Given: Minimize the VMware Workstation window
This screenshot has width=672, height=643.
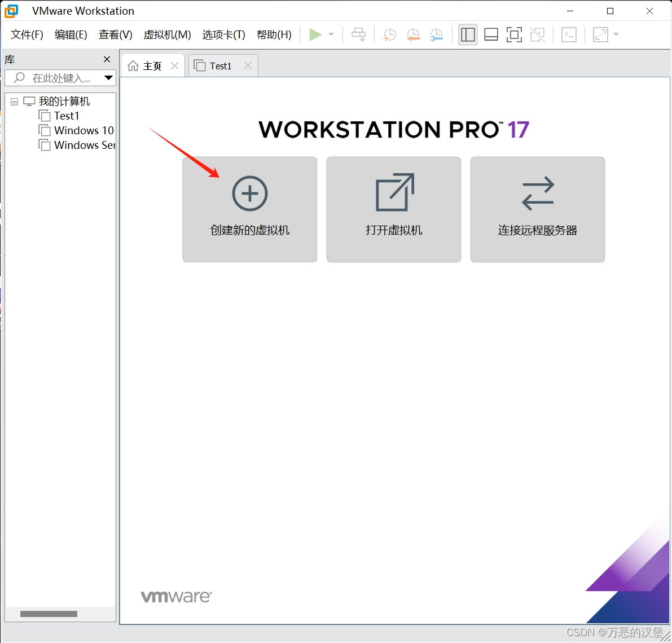Looking at the screenshot, I should [x=570, y=11].
